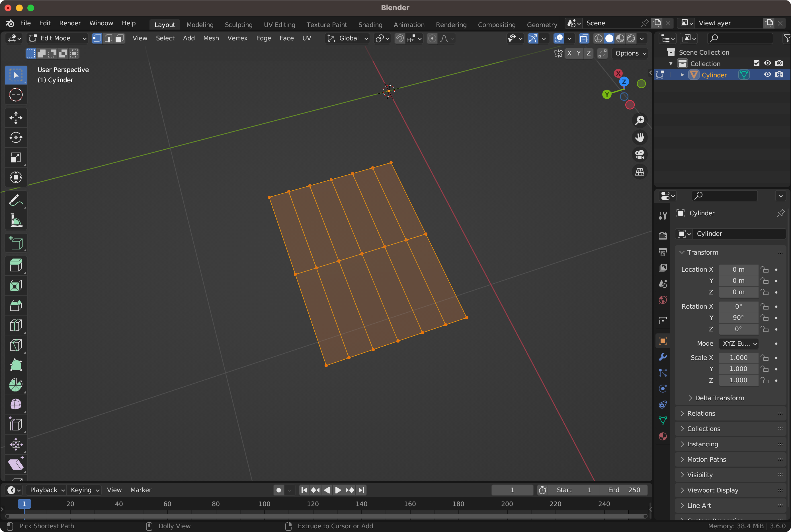This screenshot has height=532, width=791.
Task: Open the Playback popover
Action: (46, 490)
